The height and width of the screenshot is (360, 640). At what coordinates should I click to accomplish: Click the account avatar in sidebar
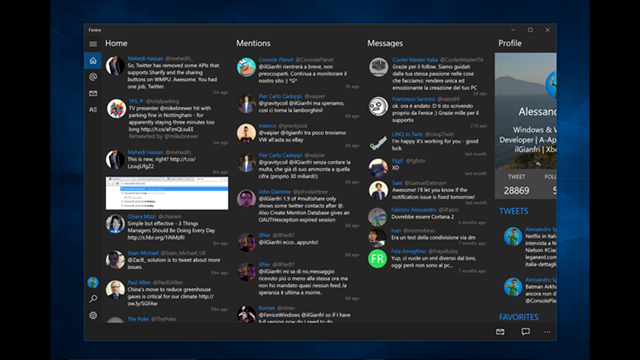tap(93, 282)
